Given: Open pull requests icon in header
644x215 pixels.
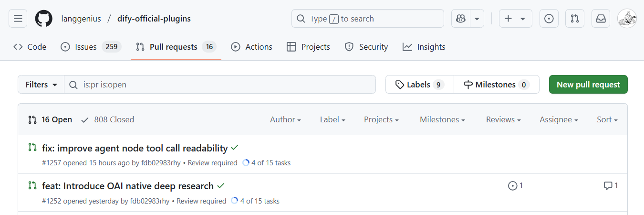Looking at the screenshot, I should coord(575,19).
